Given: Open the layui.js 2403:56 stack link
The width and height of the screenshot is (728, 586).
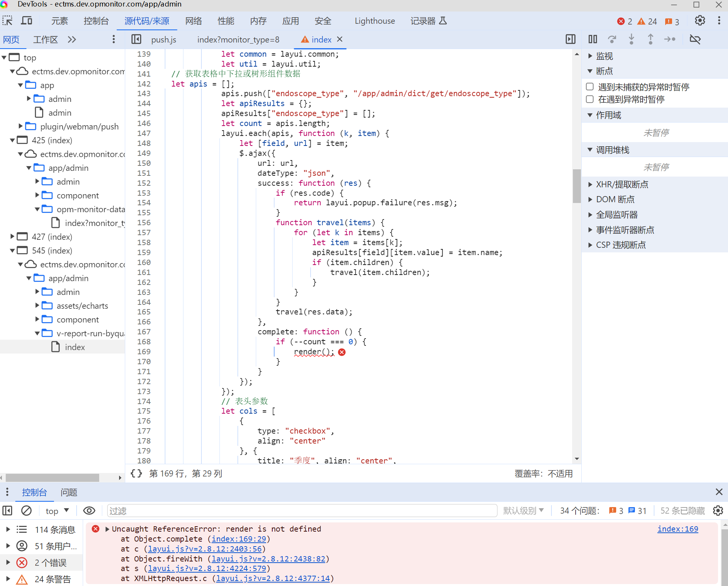Looking at the screenshot, I should [x=205, y=549].
